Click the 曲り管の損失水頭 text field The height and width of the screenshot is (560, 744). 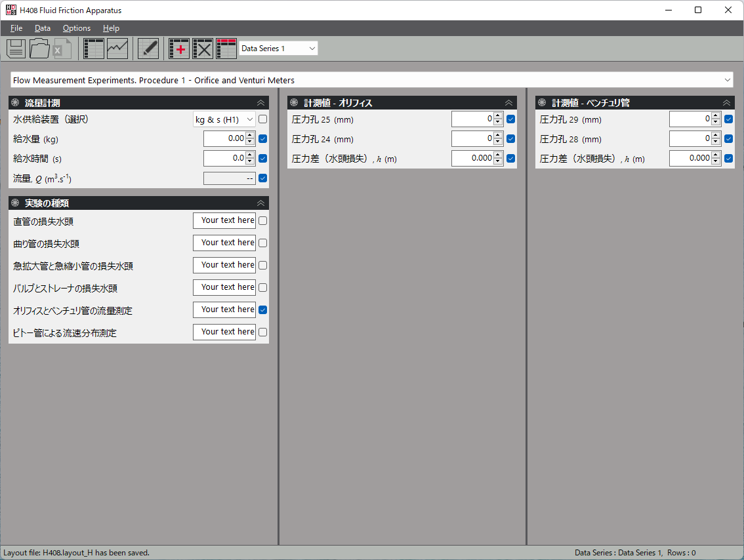pyautogui.click(x=224, y=243)
